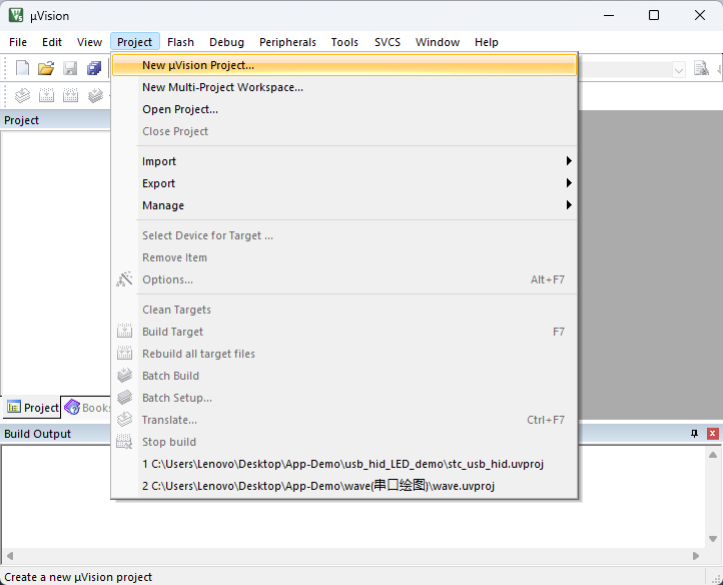Click the Open file folder icon
723x585 pixels.
click(46, 69)
